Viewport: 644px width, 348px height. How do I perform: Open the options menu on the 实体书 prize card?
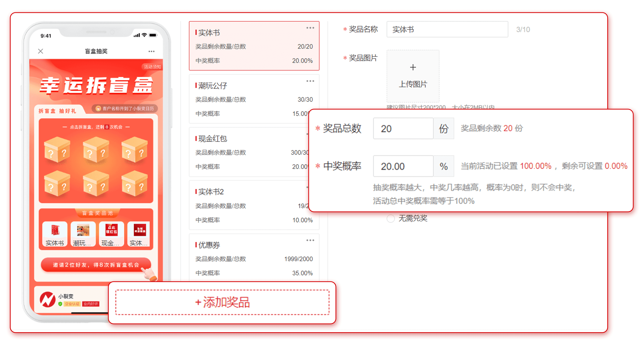click(310, 28)
